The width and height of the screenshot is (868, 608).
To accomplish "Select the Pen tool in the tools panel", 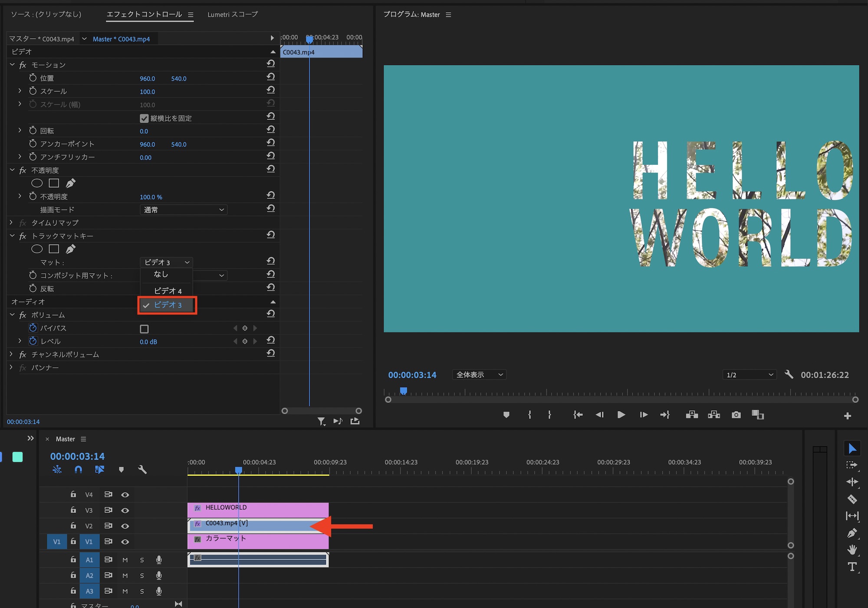I will (852, 533).
